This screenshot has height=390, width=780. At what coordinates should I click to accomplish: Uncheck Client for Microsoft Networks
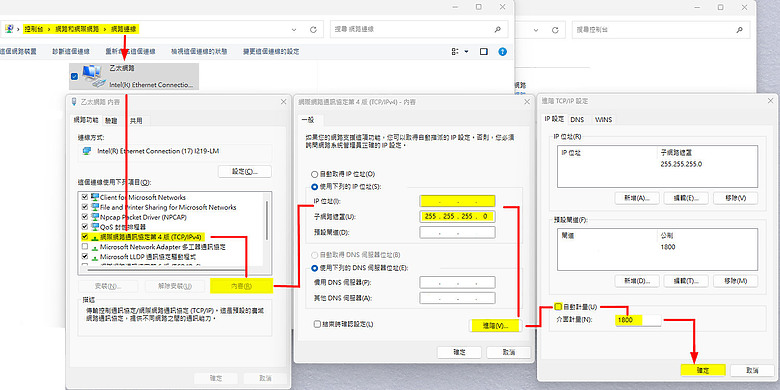click(85, 197)
